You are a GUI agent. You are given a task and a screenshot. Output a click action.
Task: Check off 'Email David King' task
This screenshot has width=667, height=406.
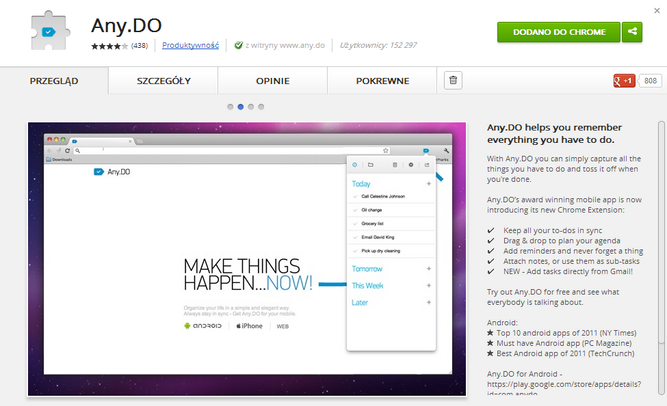[355, 237]
